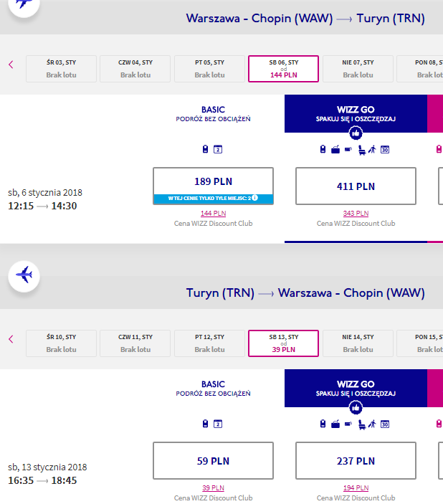
Task: Select the CZW 04, STY outbound date tab
Action: click(135, 69)
